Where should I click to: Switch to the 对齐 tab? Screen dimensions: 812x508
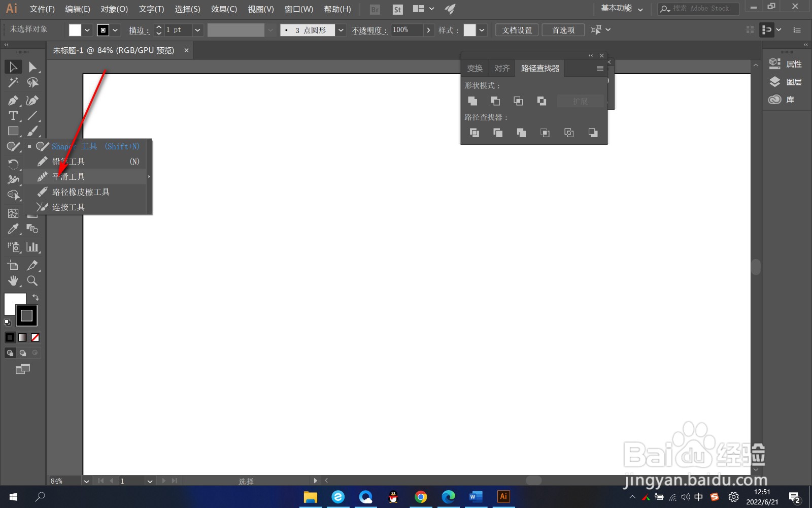point(502,68)
